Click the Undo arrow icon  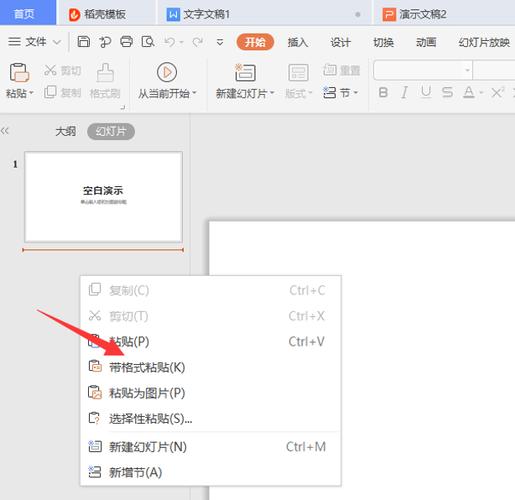(x=170, y=42)
